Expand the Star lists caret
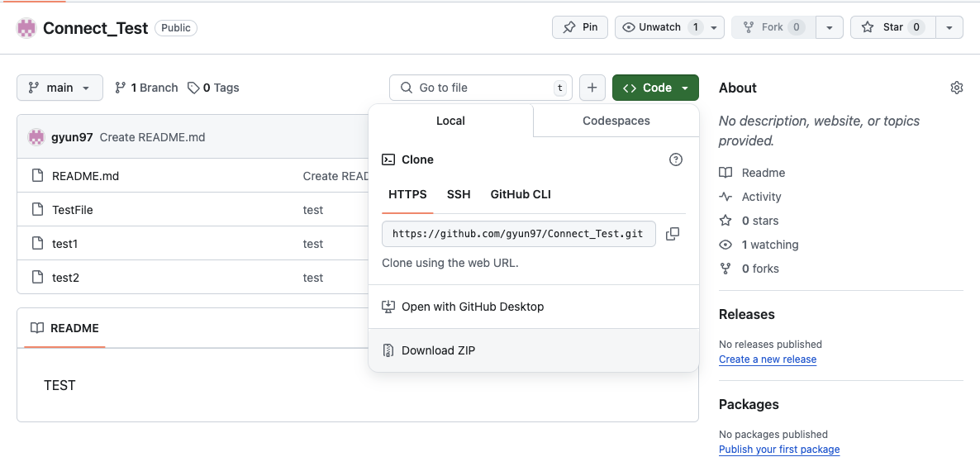980x476 pixels. (949, 27)
